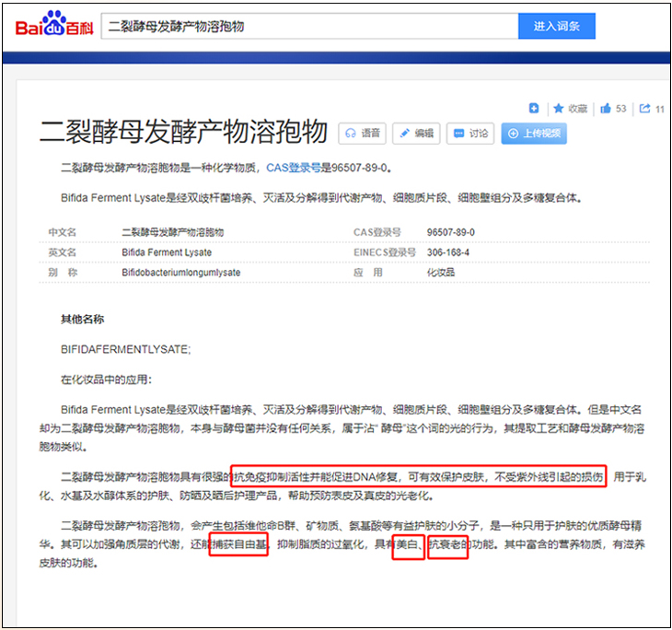Click the CAS number value 96507-89-0 in table
Screen dimensions: 672x630
451,232
